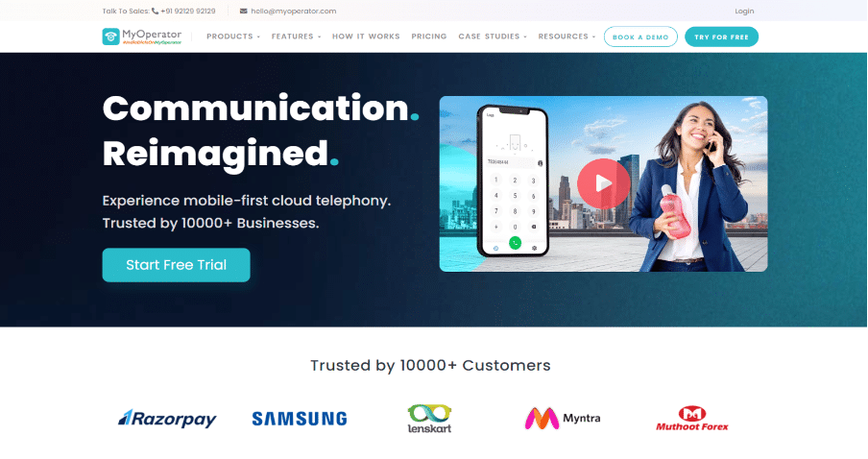868x459 pixels.
Task: Play the hero video
Action: (x=603, y=183)
